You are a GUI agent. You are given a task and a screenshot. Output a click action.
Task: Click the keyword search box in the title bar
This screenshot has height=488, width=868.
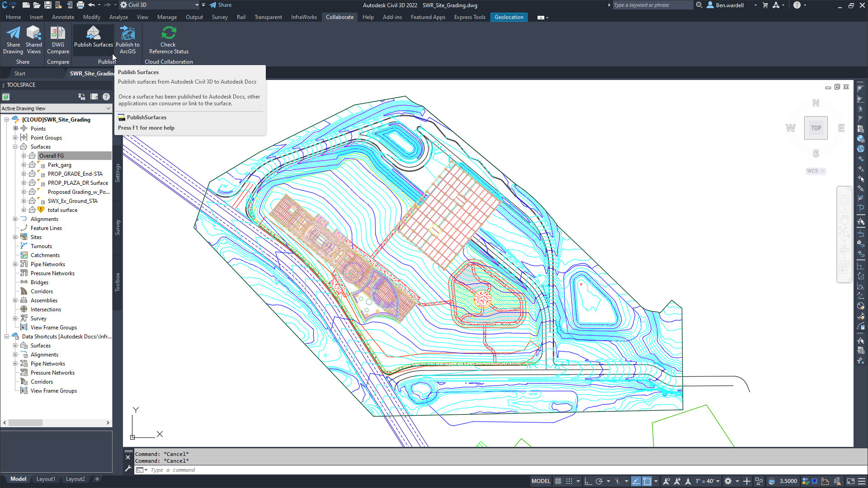[x=652, y=5]
